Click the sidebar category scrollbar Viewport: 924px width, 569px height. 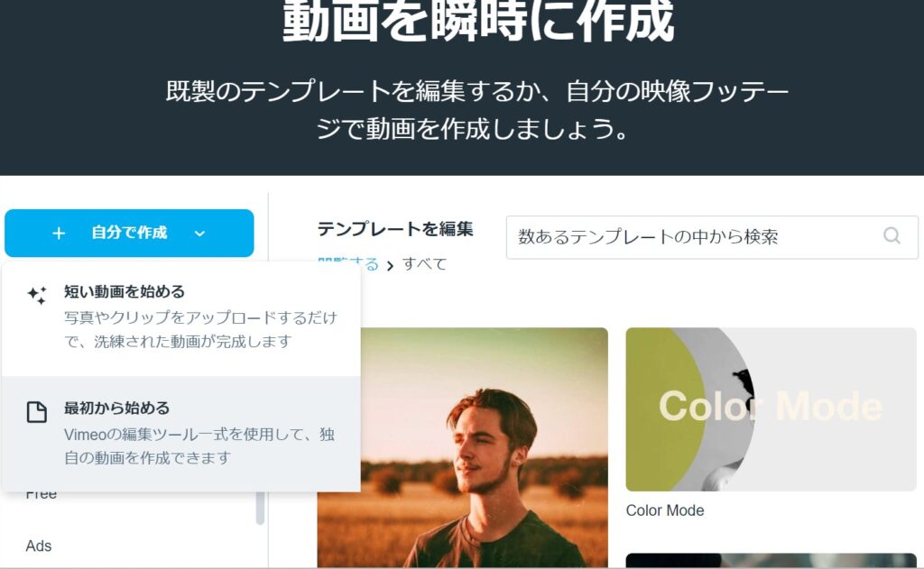pyautogui.click(x=260, y=508)
